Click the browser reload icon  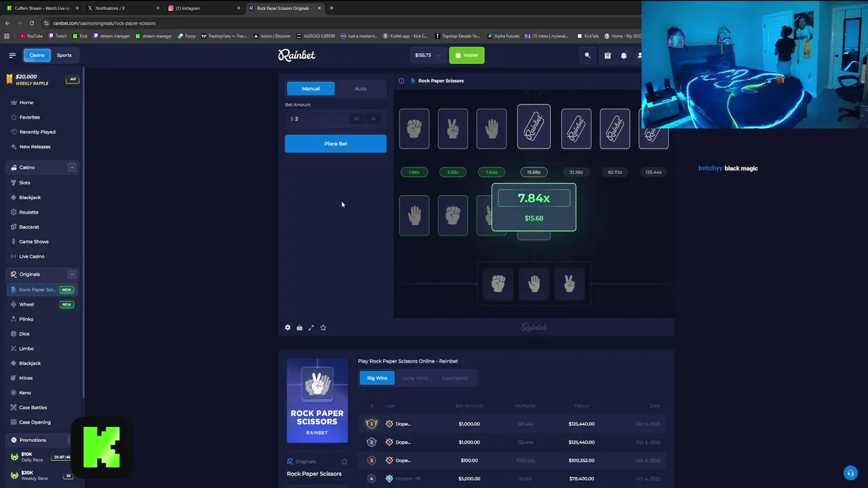click(31, 23)
